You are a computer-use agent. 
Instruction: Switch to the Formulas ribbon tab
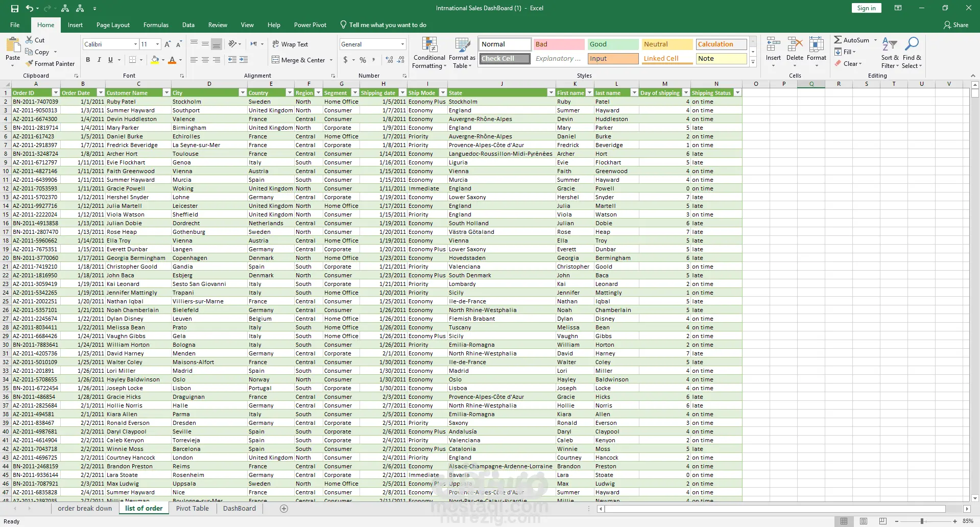(x=156, y=25)
